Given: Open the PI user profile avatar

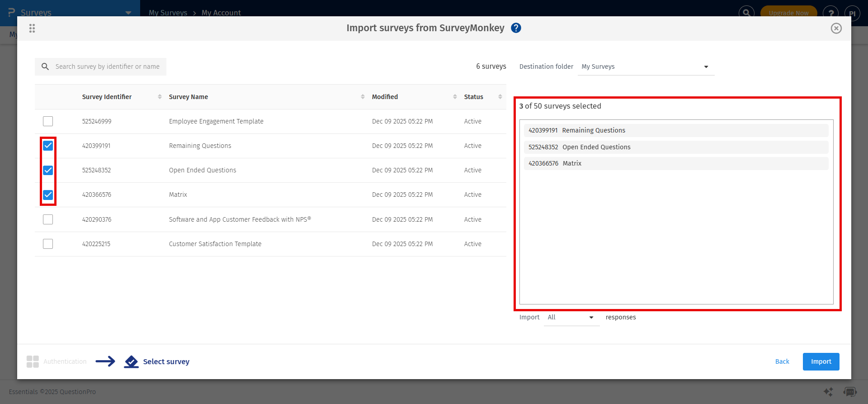Looking at the screenshot, I should coord(852,13).
